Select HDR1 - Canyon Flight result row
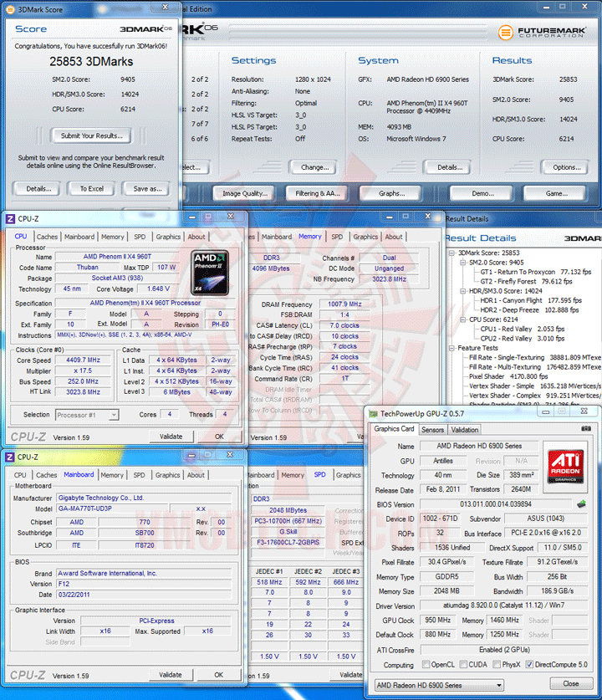 pos(531,300)
